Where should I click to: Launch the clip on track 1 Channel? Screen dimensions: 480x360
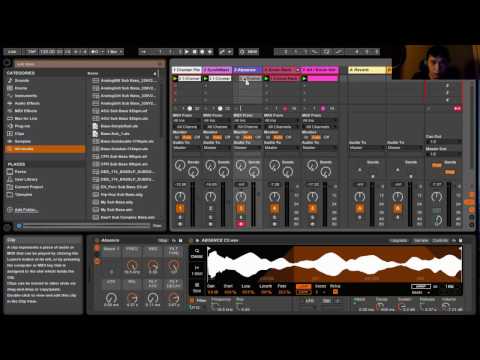pos(175,78)
